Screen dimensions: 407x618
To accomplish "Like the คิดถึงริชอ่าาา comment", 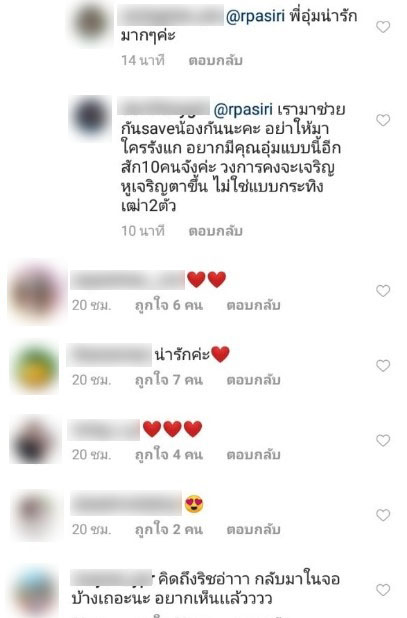I will pyautogui.click(x=383, y=590).
